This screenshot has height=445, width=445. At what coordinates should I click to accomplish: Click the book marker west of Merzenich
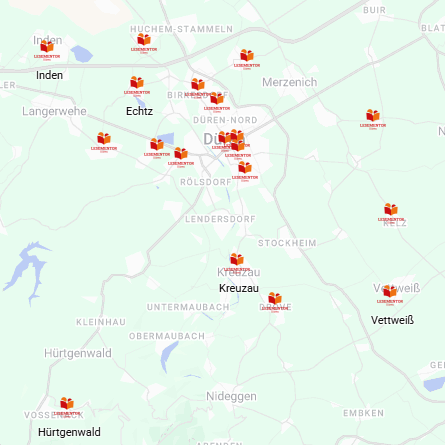[247, 58]
